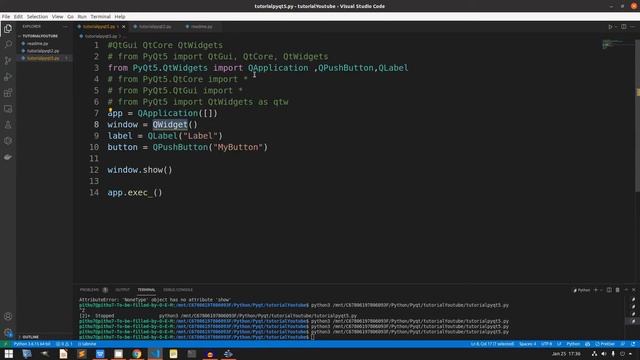Click the Split Terminal icon
This screenshot has width=640, height=360.
click(x=609, y=290)
